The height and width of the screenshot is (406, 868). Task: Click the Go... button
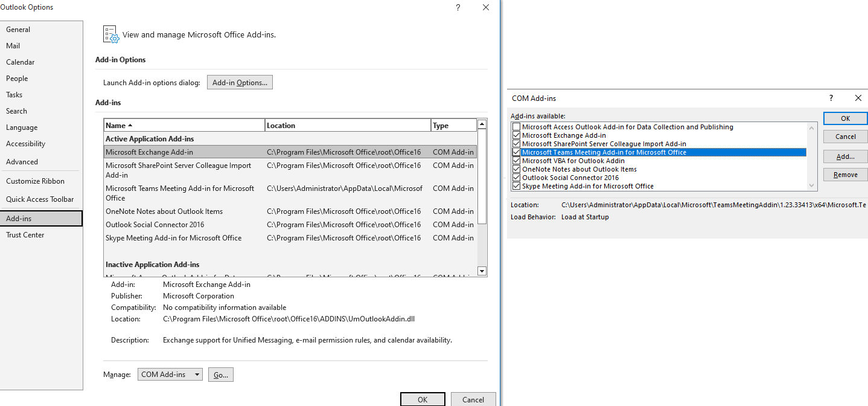pyautogui.click(x=221, y=375)
